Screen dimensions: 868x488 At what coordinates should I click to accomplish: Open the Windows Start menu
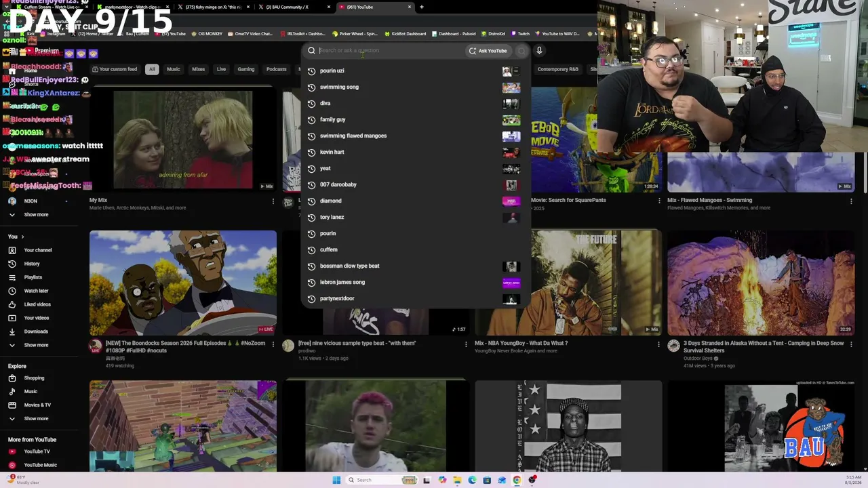[x=336, y=480]
